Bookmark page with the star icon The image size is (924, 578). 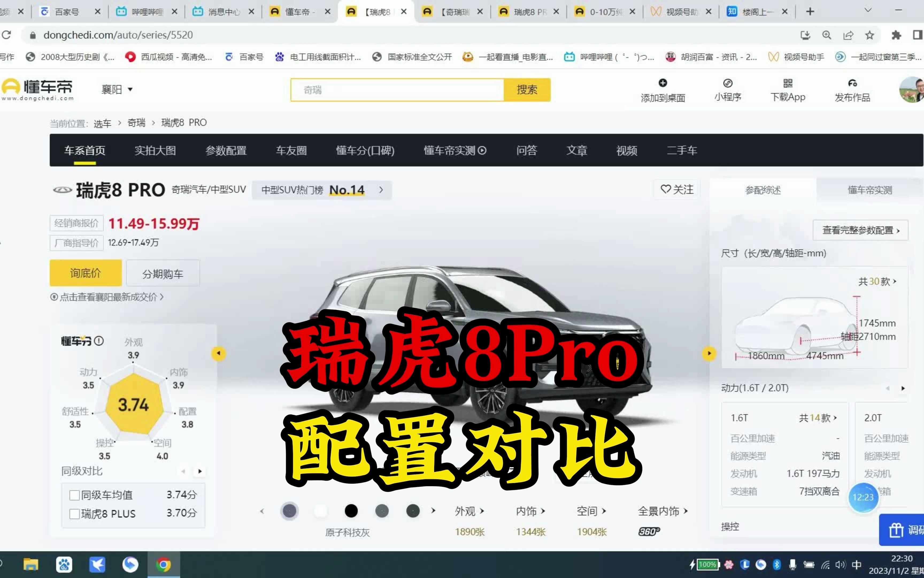[869, 35]
